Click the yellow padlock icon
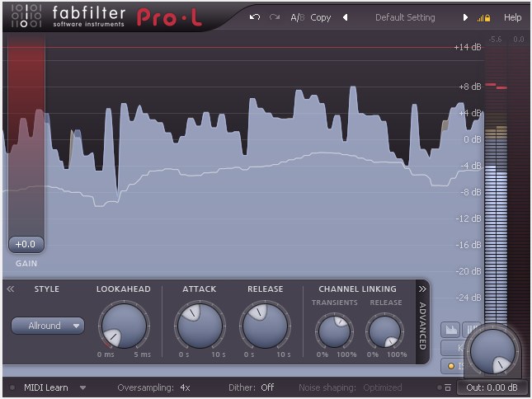 pyautogui.click(x=487, y=18)
